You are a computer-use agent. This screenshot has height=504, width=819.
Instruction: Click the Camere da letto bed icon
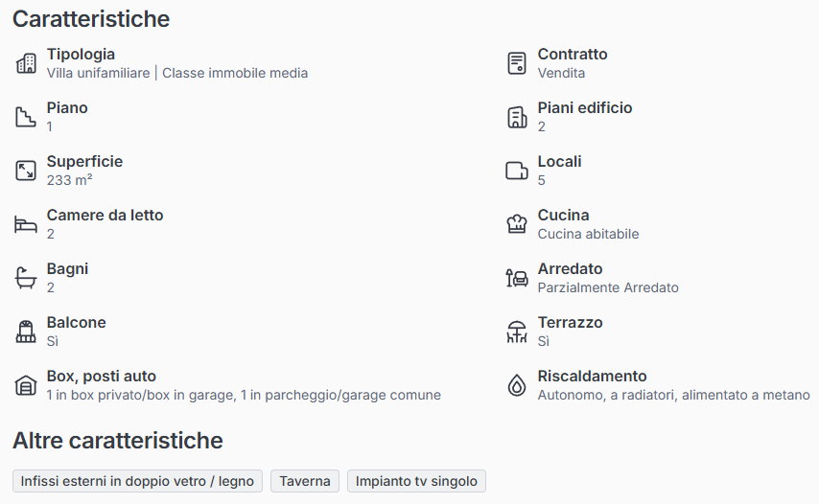pos(26,224)
